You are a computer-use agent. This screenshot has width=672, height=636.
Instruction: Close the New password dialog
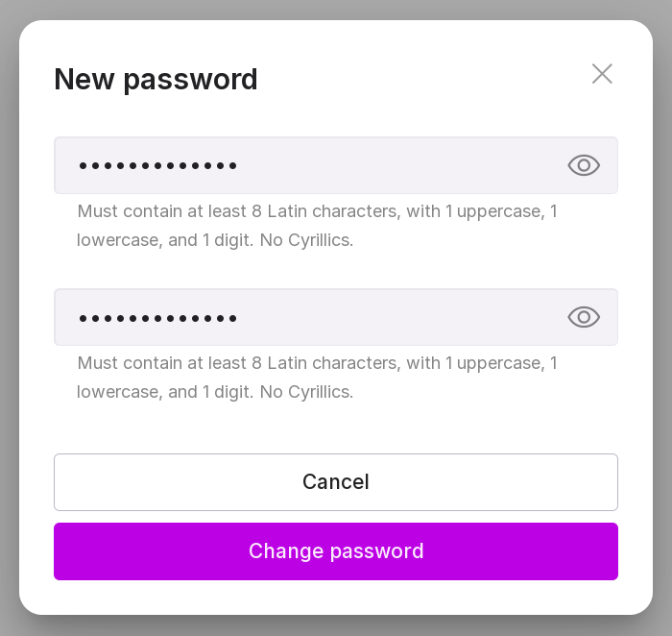click(602, 74)
